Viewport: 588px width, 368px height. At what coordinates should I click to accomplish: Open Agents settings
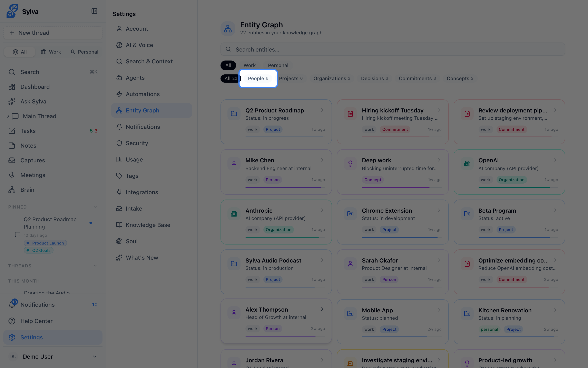152,78
